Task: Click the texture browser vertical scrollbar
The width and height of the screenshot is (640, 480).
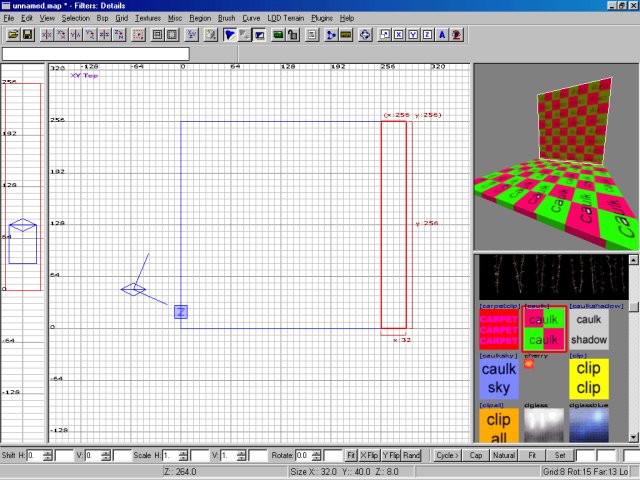Action: 634,370
